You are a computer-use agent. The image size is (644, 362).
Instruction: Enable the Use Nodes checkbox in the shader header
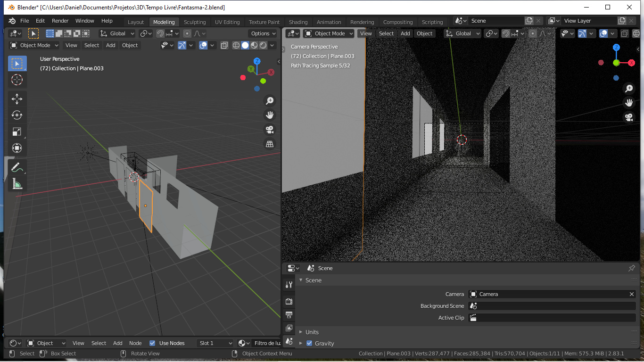tap(152, 343)
